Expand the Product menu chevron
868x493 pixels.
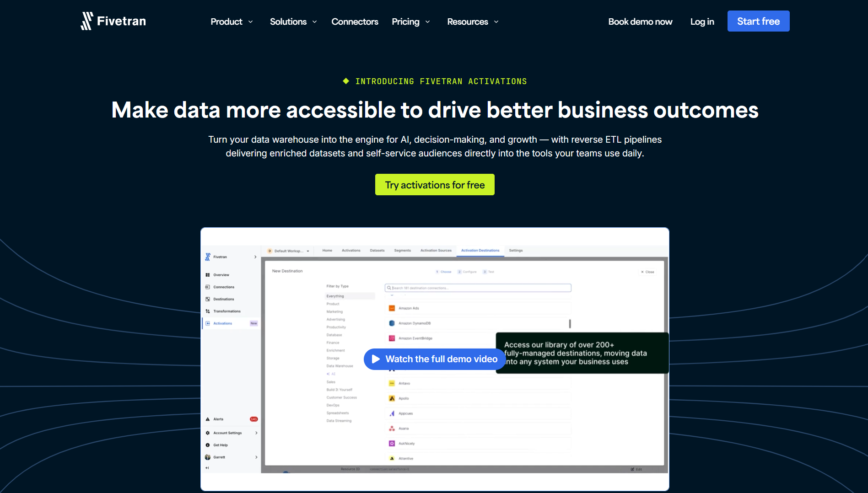point(250,22)
